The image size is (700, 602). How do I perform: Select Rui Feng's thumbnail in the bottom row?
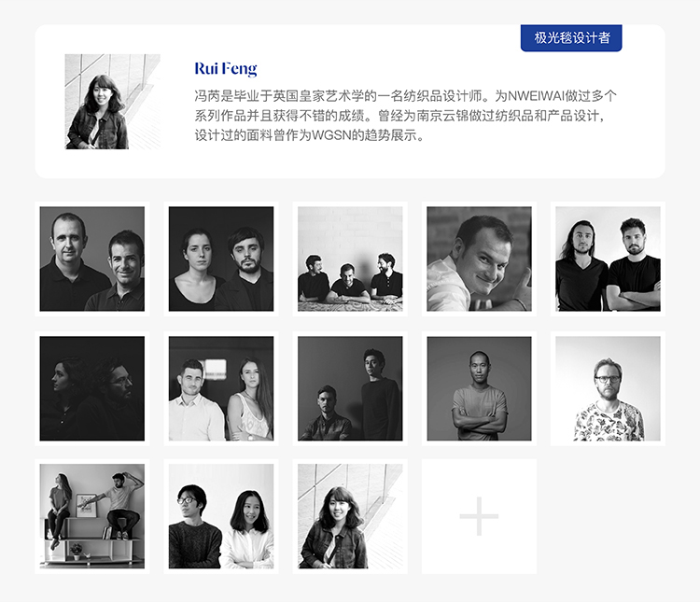(350, 516)
